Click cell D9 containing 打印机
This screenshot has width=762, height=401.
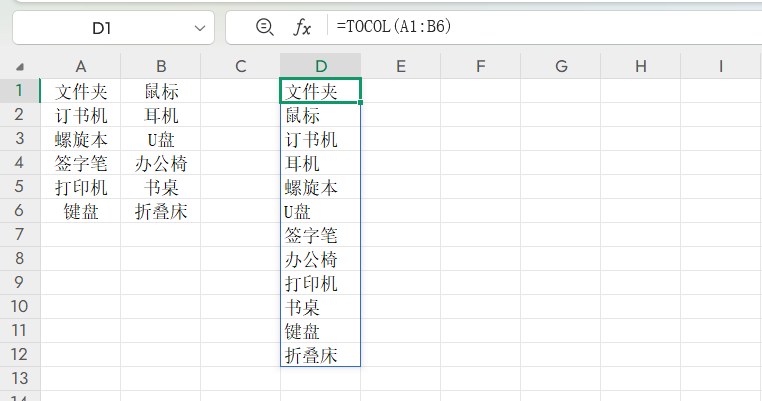pos(321,282)
